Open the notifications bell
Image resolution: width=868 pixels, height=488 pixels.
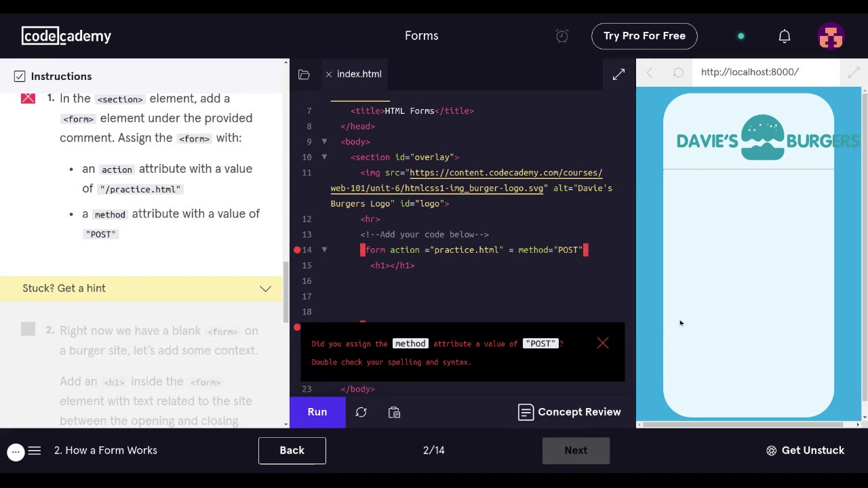tap(785, 36)
